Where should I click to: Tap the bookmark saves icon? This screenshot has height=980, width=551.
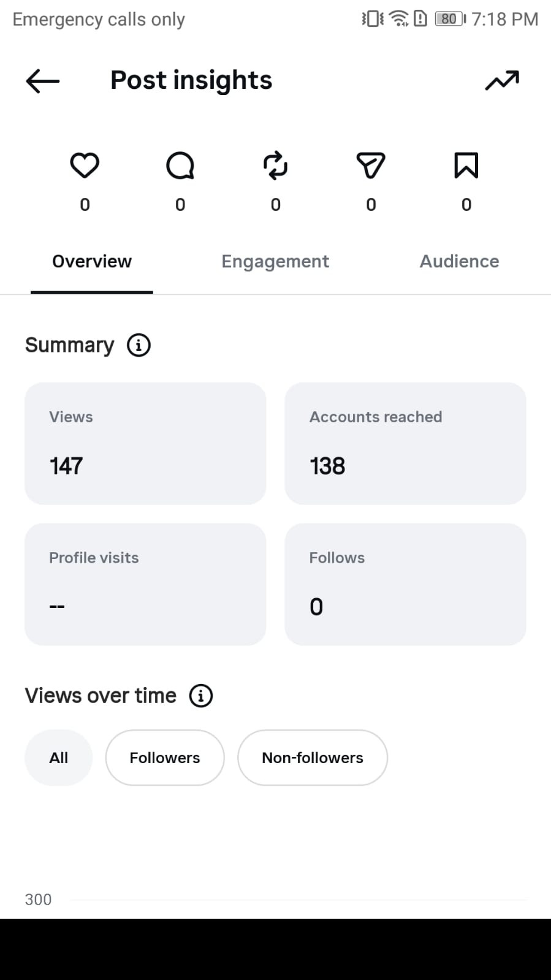click(466, 165)
